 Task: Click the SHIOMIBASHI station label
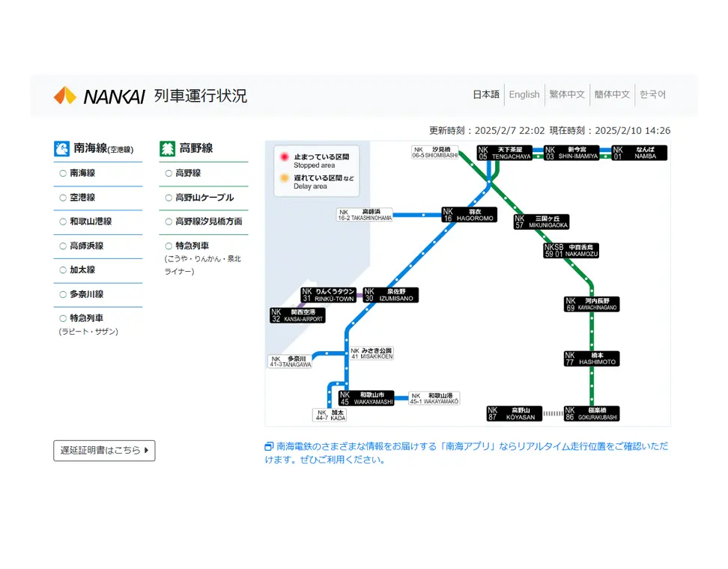tap(435, 152)
